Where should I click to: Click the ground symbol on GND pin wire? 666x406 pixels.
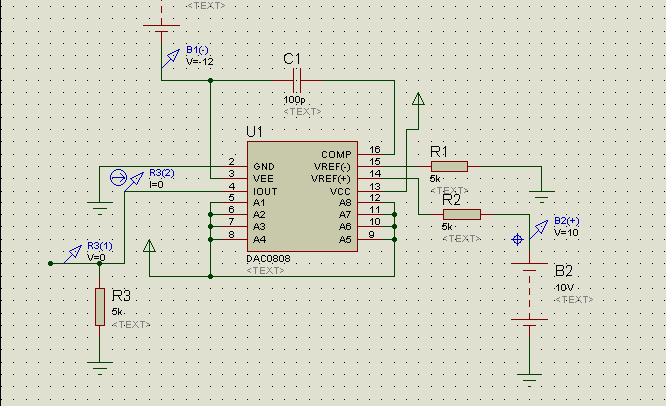(100, 208)
